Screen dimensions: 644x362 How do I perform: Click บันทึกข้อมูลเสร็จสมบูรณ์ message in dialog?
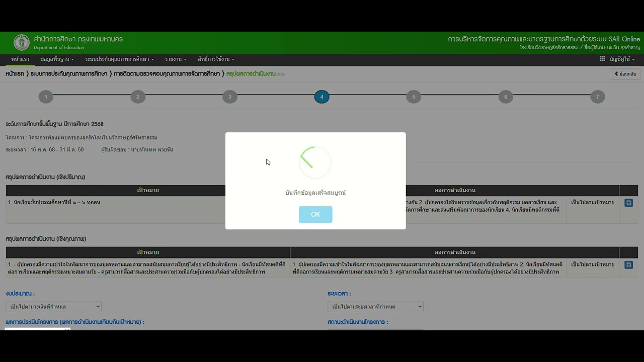click(315, 193)
